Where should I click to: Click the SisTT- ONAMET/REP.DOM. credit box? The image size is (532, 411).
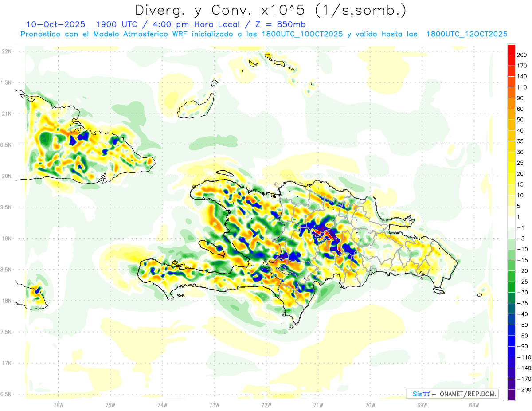[x=452, y=394]
